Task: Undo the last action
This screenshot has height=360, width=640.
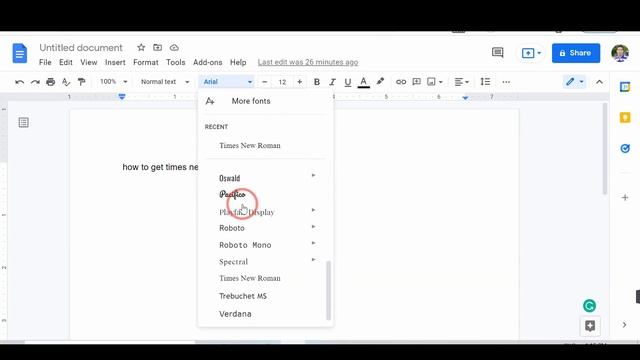Action: click(x=19, y=82)
